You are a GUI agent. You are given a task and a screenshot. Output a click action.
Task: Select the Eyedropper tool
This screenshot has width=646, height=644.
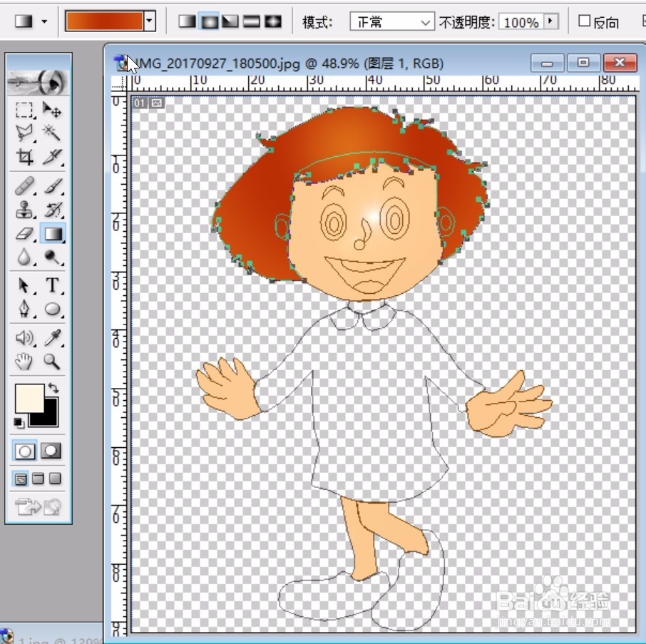click(x=52, y=338)
